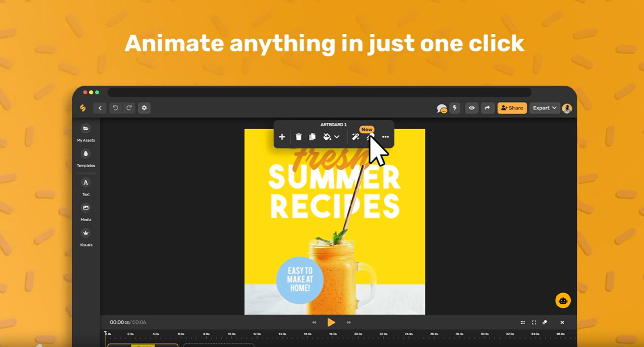Open the My Assets panel

tap(86, 129)
